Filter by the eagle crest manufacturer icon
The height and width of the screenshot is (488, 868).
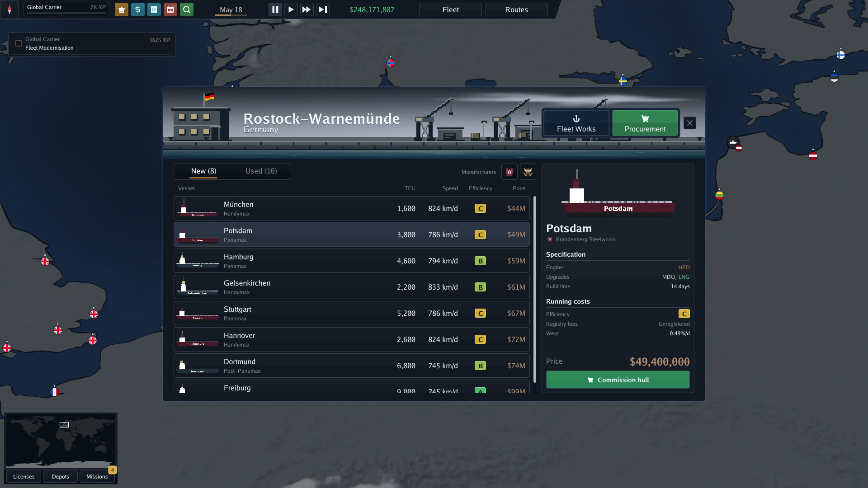[528, 172]
